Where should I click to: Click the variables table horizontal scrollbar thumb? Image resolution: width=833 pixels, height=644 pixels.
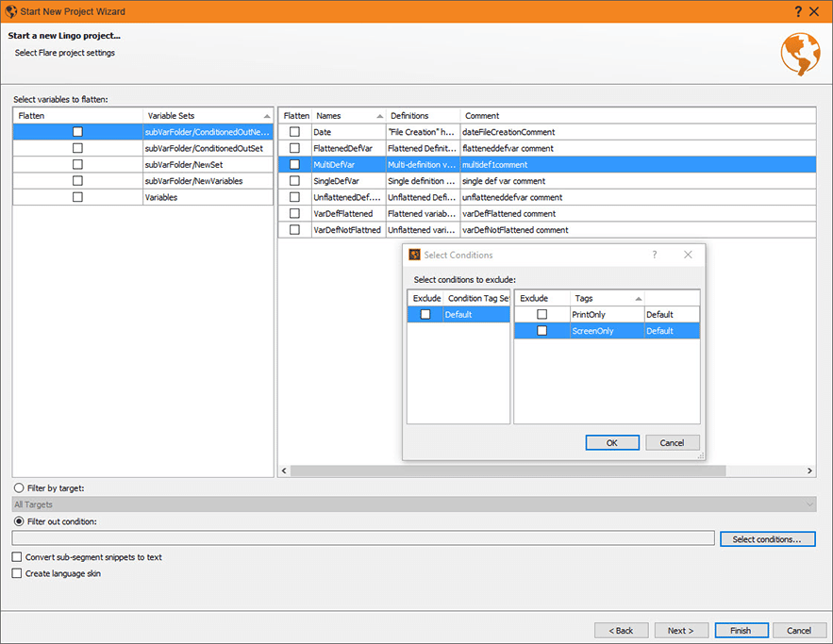pyautogui.click(x=508, y=471)
